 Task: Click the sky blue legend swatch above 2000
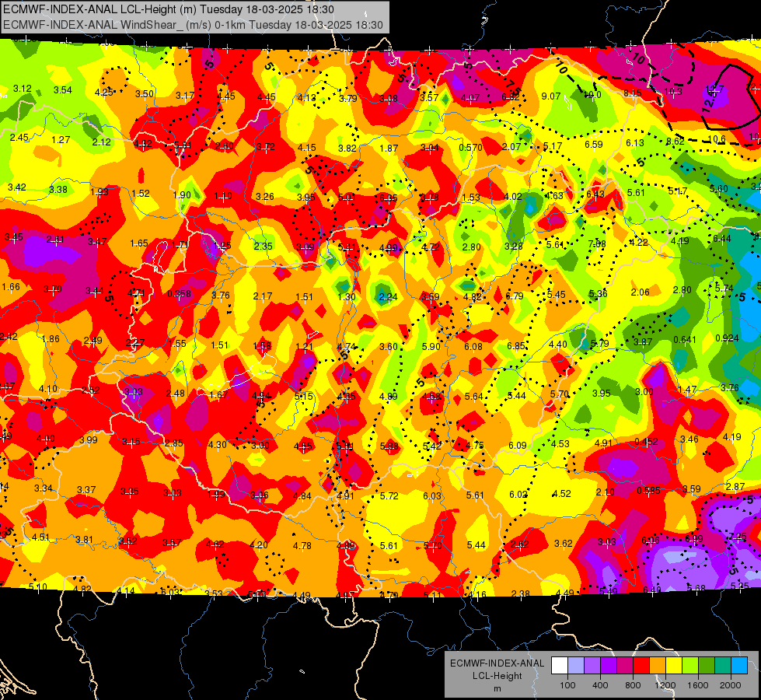click(740, 666)
